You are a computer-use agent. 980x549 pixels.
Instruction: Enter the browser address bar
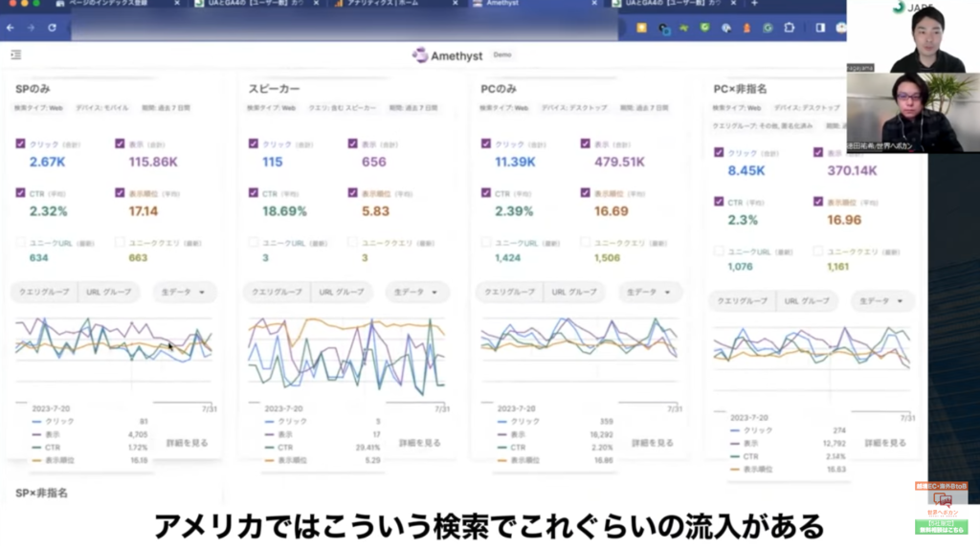344,28
